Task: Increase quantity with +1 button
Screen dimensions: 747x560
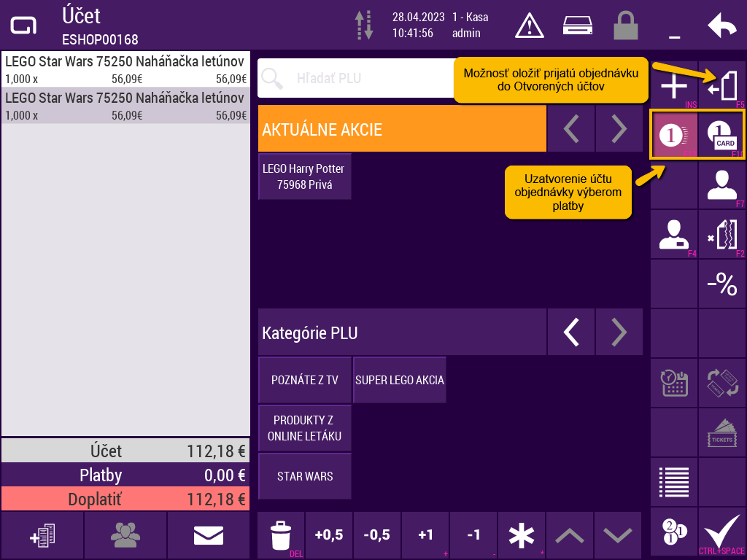Action: [x=425, y=535]
